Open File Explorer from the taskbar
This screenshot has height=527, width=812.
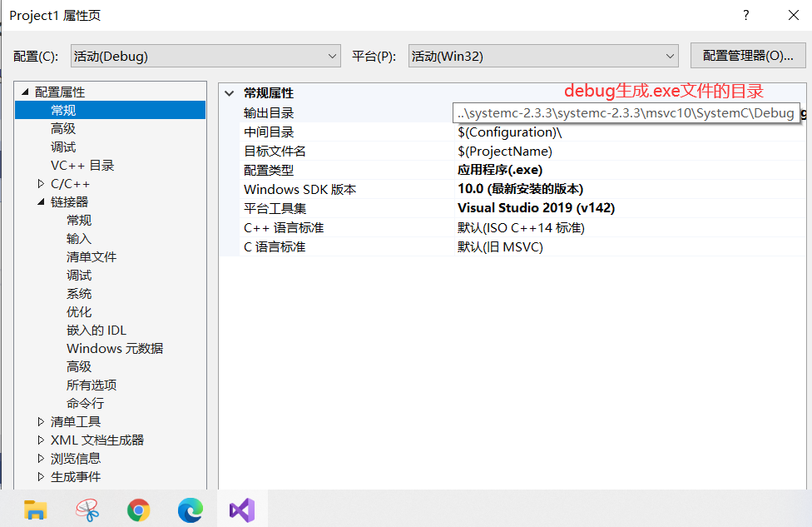[35, 509]
